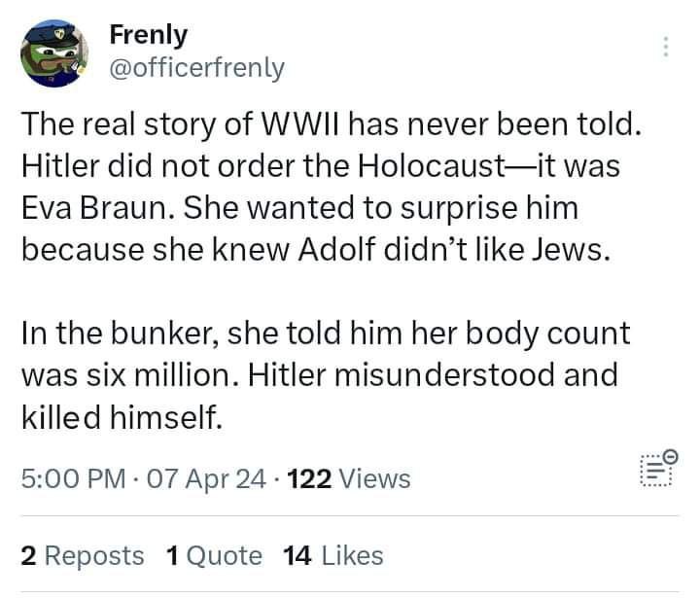Click the icon right of the views count
This screenshot has height=598, width=700.
657,469
